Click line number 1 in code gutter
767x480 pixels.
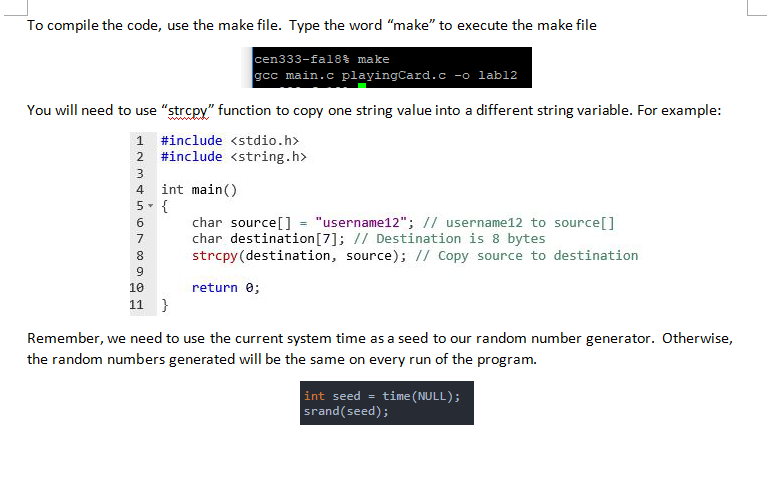pos(140,141)
